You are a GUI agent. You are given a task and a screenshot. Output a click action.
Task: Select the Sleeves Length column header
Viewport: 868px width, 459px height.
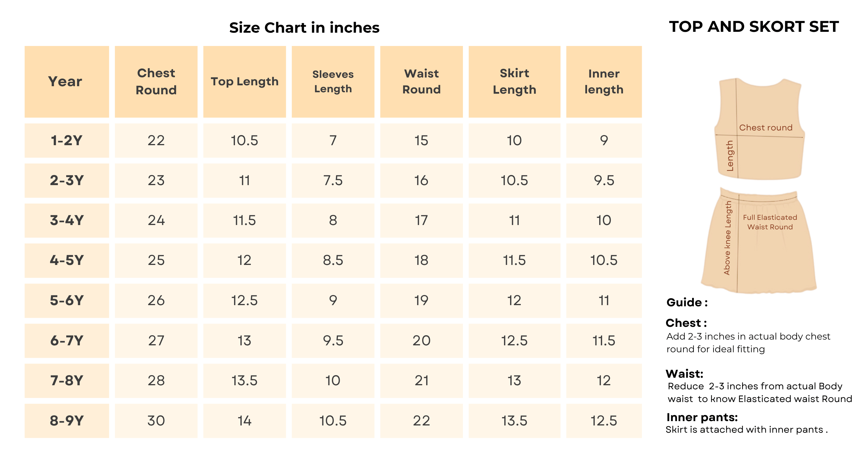333,82
